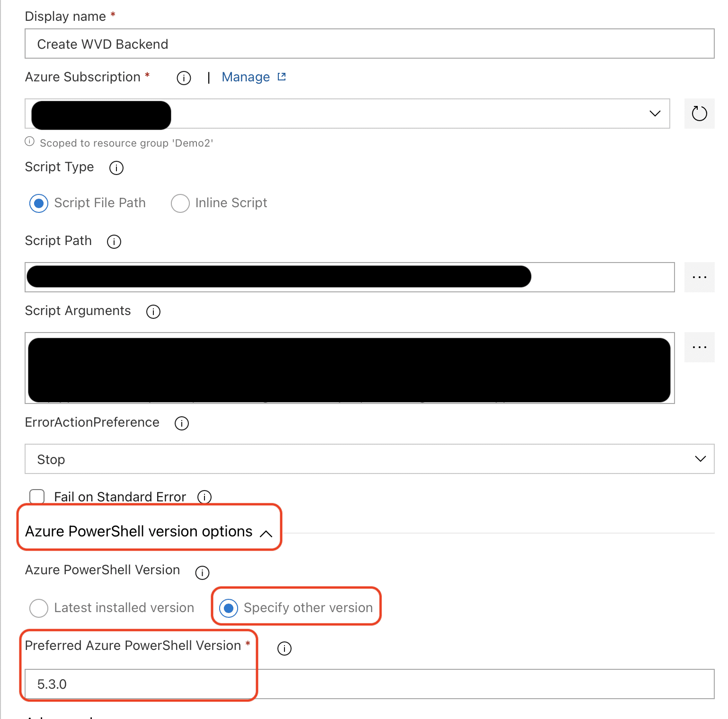The width and height of the screenshot is (728, 719).
Task: Collapse Azure PowerShell version options
Action: point(267,533)
